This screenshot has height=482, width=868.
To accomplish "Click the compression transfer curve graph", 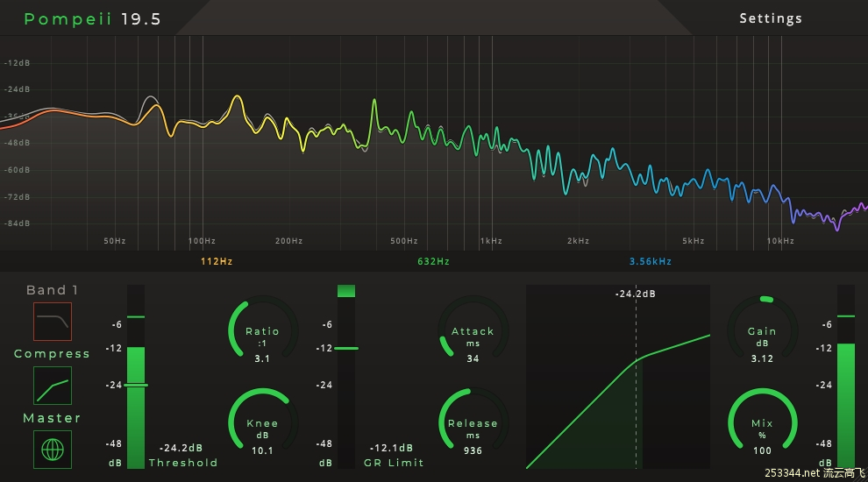I will (618, 377).
